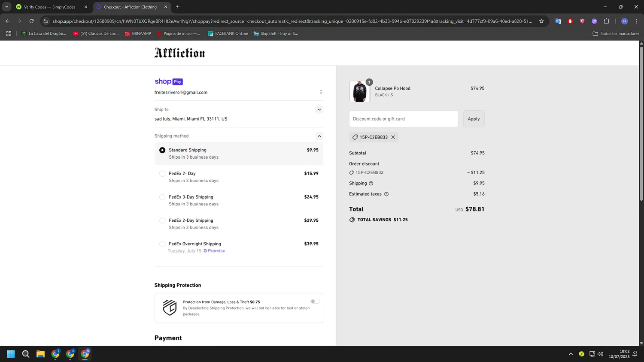Open the MINAAMP bookmark
644x362 pixels.
tap(138, 33)
